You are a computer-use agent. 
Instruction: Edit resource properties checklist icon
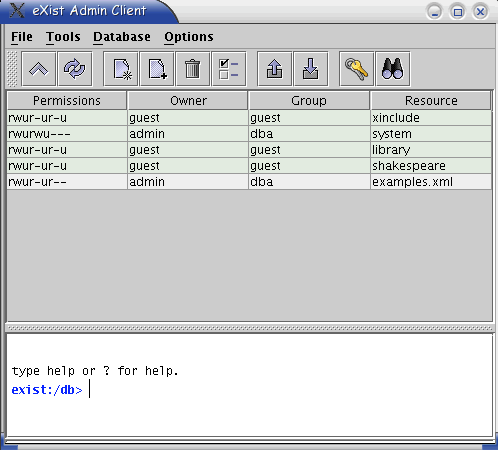(x=229, y=69)
